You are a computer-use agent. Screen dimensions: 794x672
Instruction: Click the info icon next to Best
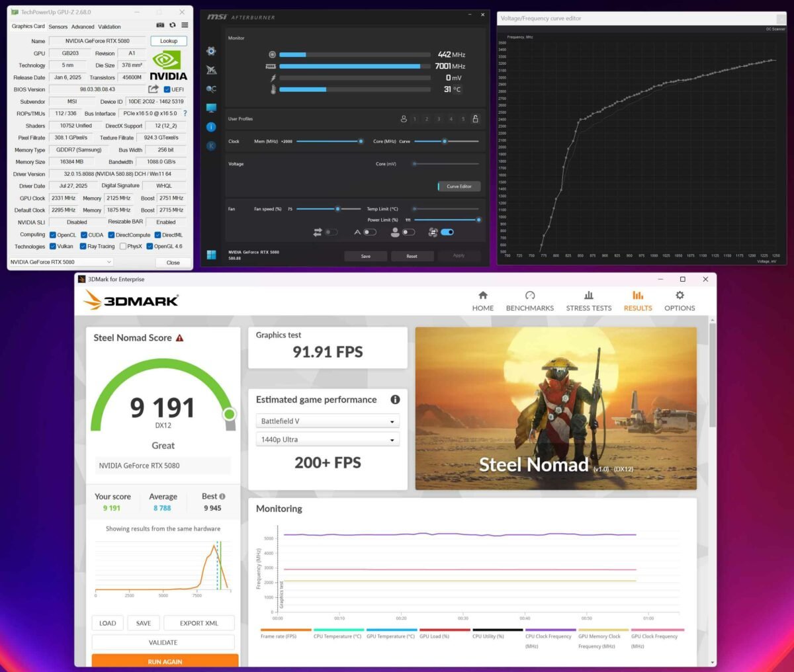222,496
